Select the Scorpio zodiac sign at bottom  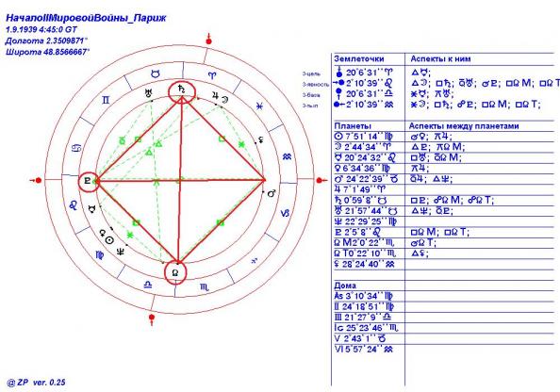pyautogui.click(x=205, y=287)
